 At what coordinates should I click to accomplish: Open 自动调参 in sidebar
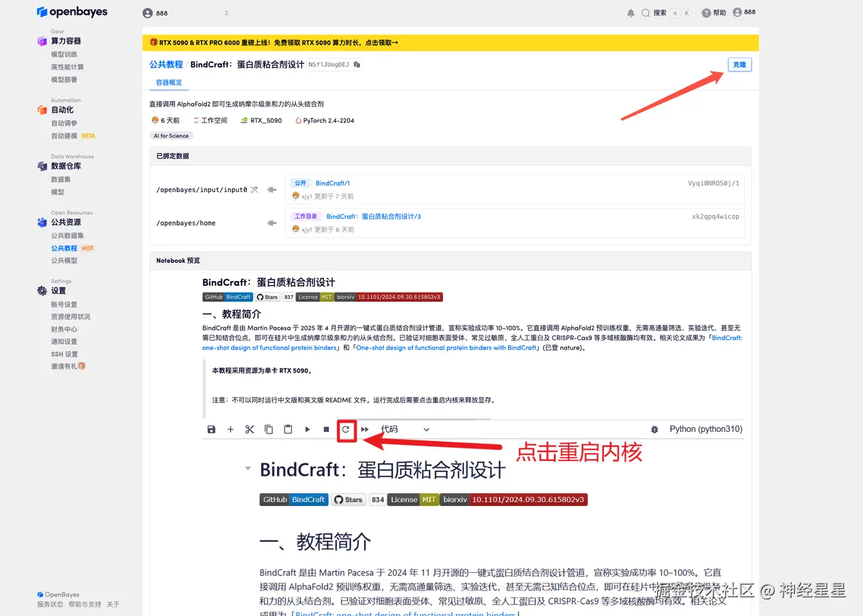[x=64, y=123]
